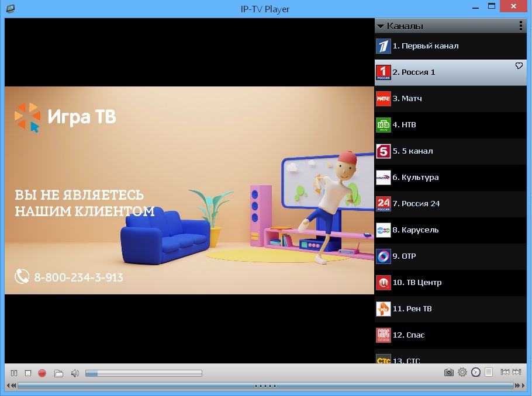532x396 pixels.
Task: Take a screenshot with the camera icon
Action: pyautogui.click(x=448, y=372)
